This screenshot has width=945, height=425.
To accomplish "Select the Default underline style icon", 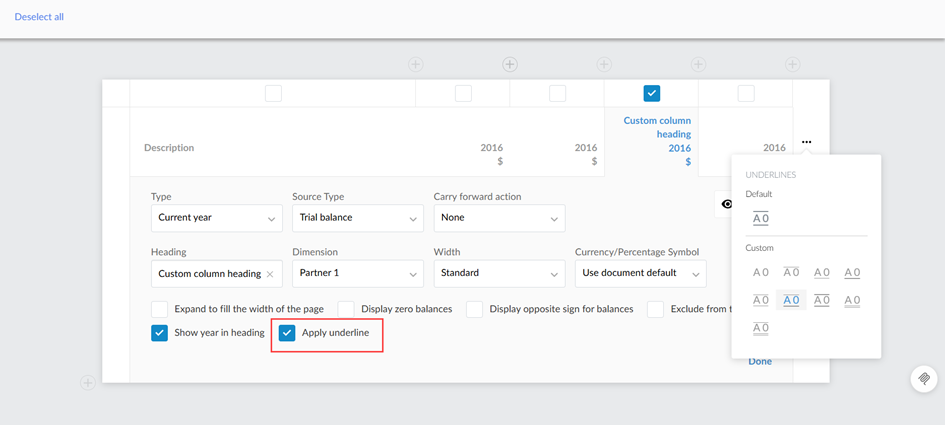I will pos(761,218).
